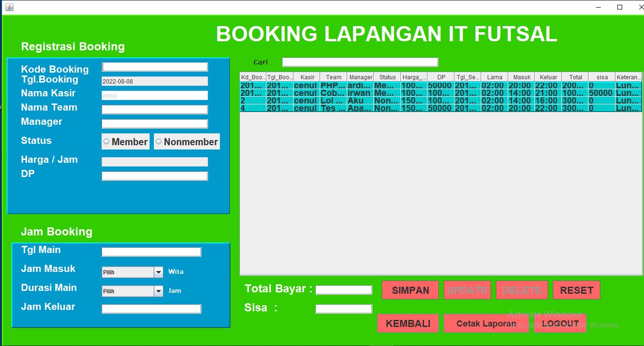Focus the Manager text field
Screen dimensions: 644x346
[155, 124]
